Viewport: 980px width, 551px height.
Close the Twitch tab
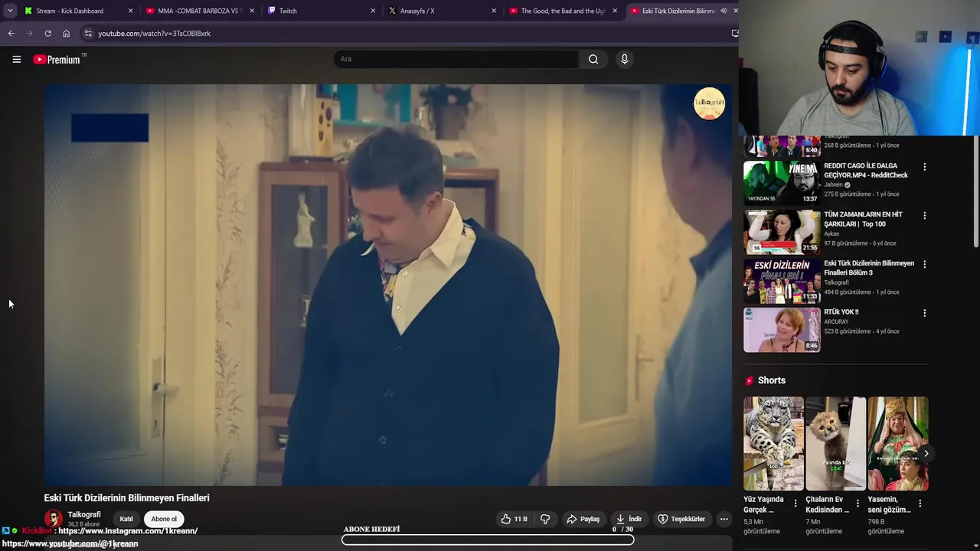(373, 11)
